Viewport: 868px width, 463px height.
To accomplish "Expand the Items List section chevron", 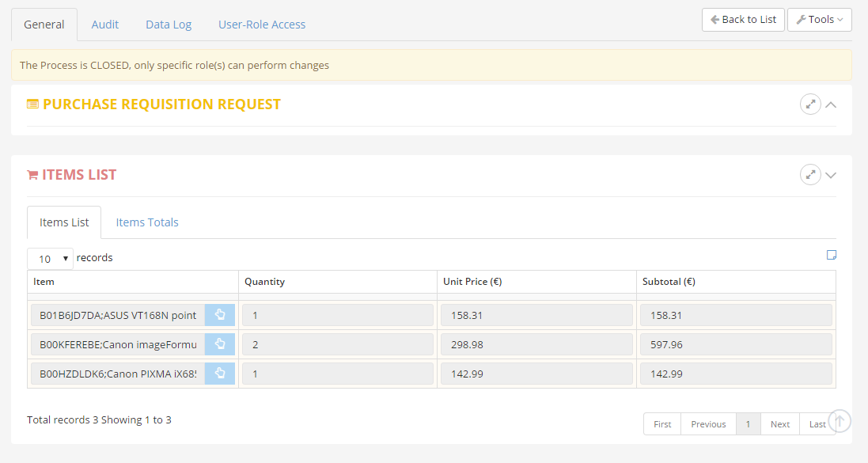I will point(831,175).
